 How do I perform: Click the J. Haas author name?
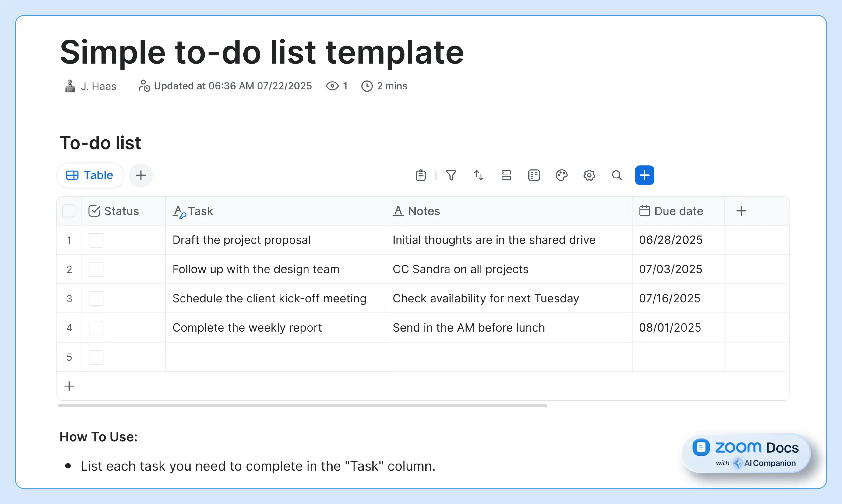tap(98, 86)
